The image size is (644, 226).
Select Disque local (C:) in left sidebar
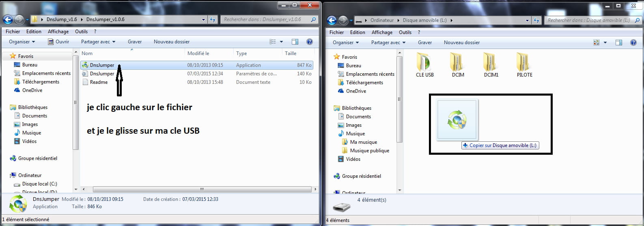pyautogui.click(x=35, y=184)
